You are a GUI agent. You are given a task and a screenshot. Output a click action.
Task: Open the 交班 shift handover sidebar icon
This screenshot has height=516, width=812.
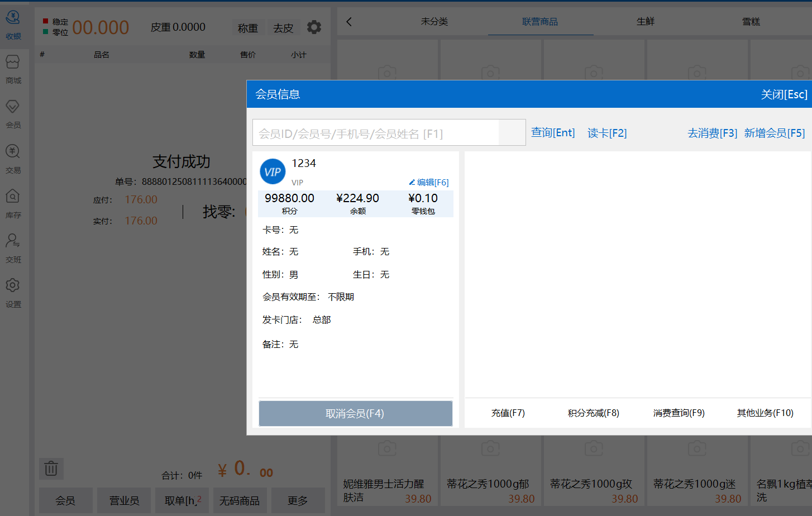[x=13, y=249]
